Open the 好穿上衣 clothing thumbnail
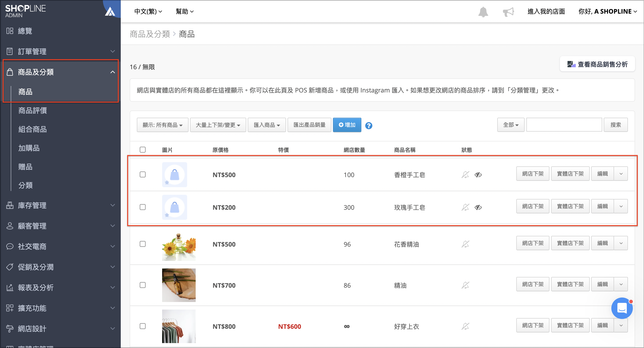644x348 pixels. click(x=179, y=326)
